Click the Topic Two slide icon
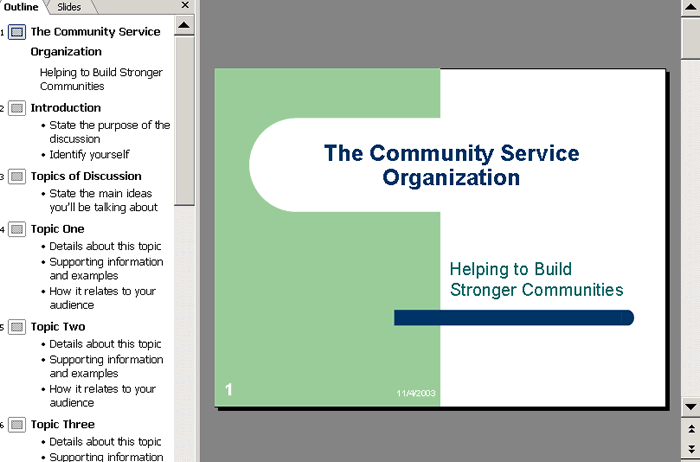700x462 pixels. [x=17, y=327]
